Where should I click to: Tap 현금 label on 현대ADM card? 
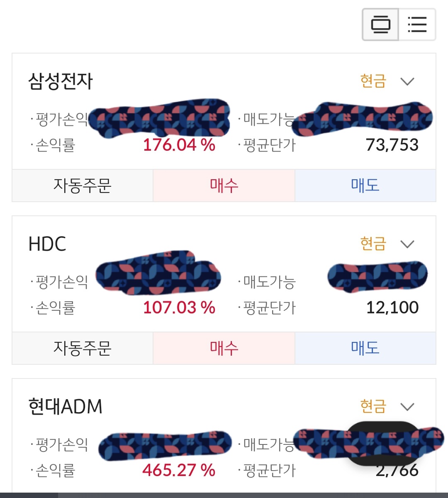(x=373, y=407)
